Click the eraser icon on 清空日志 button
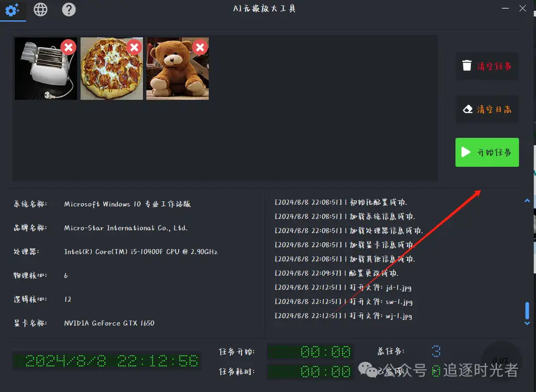Viewport: 536px width, 392px height. point(467,109)
